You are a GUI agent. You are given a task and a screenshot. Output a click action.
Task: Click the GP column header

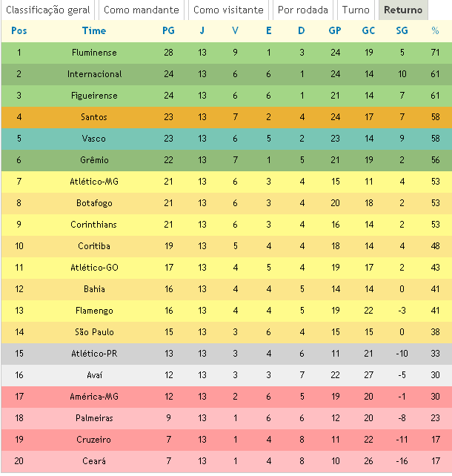coord(335,31)
